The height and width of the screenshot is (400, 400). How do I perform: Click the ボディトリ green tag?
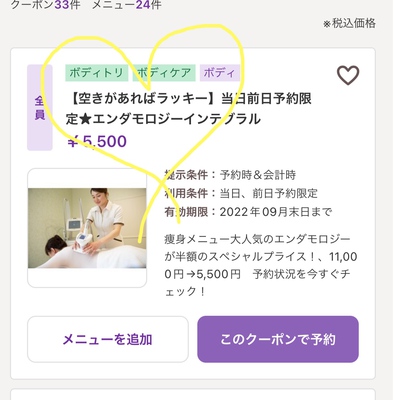pyautogui.click(x=97, y=73)
